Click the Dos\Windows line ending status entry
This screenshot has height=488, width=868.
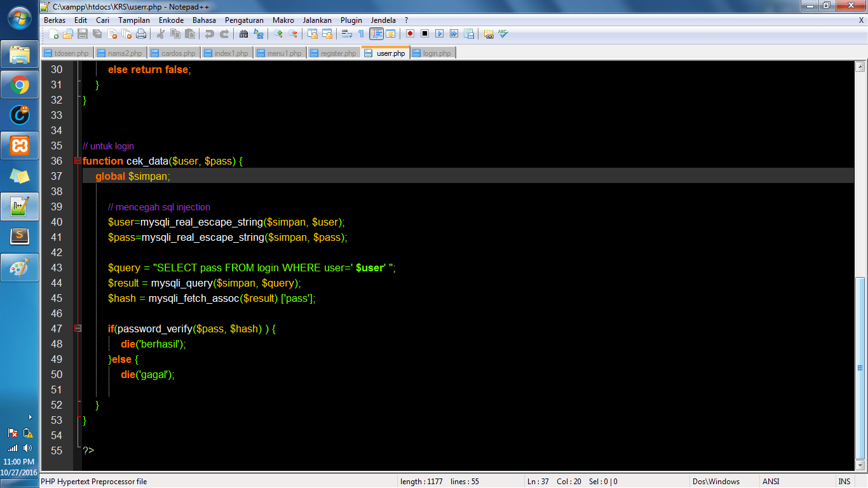click(716, 482)
